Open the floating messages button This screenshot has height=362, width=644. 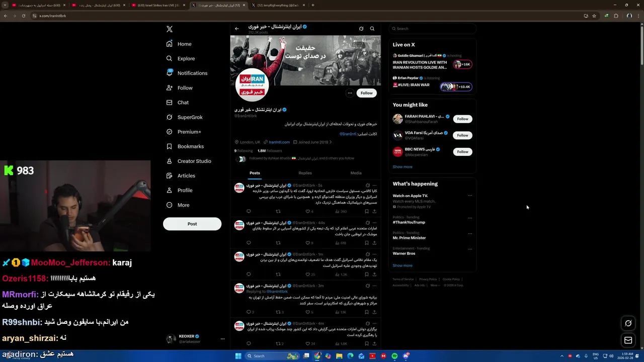click(x=628, y=340)
